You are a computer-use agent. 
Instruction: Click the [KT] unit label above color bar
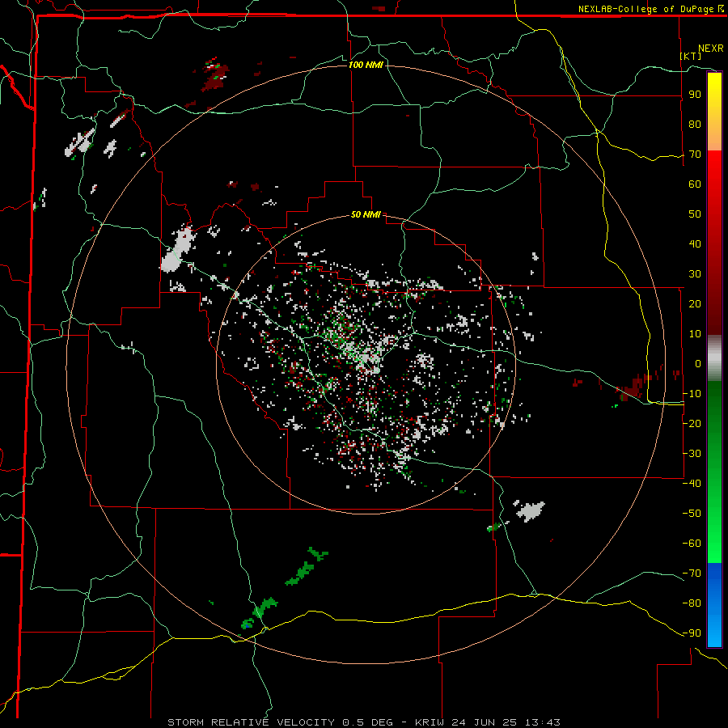(691, 56)
